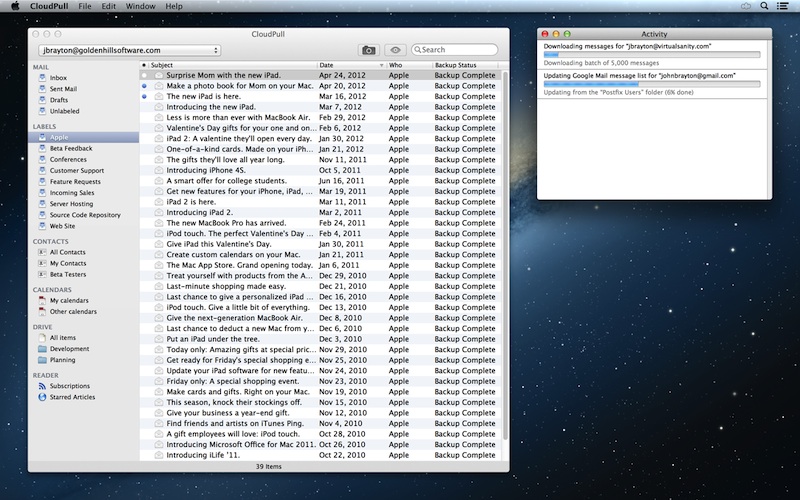The width and height of the screenshot is (800, 500).
Task: Click the Search field
Action: (x=457, y=49)
